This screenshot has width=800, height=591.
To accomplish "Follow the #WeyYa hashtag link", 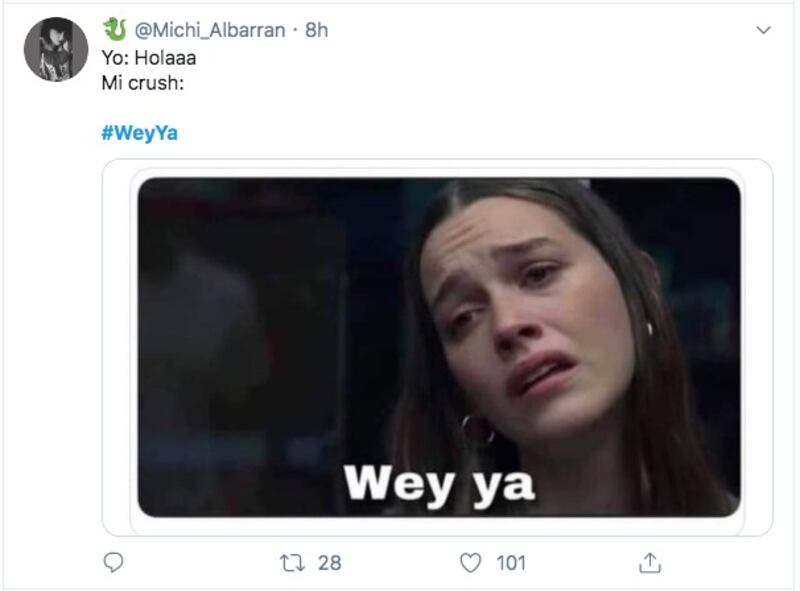I will click(140, 133).
